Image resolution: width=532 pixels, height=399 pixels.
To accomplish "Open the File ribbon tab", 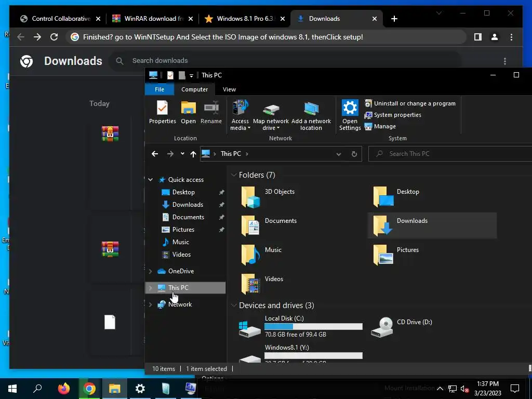I will click(159, 89).
